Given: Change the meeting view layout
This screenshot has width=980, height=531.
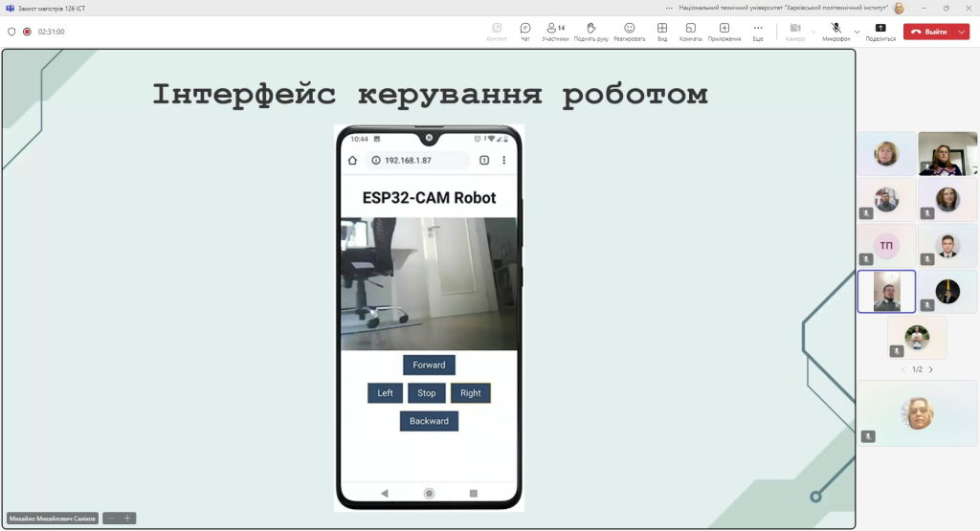Looking at the screenshot, I should click(662, 32).
